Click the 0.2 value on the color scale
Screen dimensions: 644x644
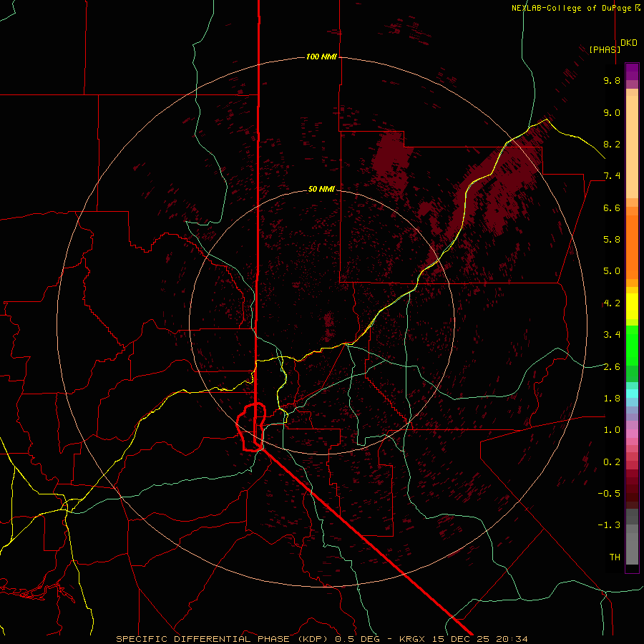pyautogui.click(x=612, y=462)
